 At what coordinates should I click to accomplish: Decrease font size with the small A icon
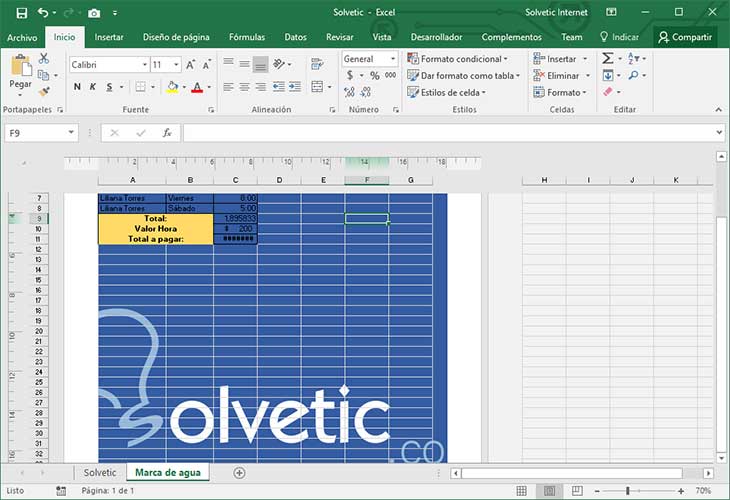tap(206, 65)
